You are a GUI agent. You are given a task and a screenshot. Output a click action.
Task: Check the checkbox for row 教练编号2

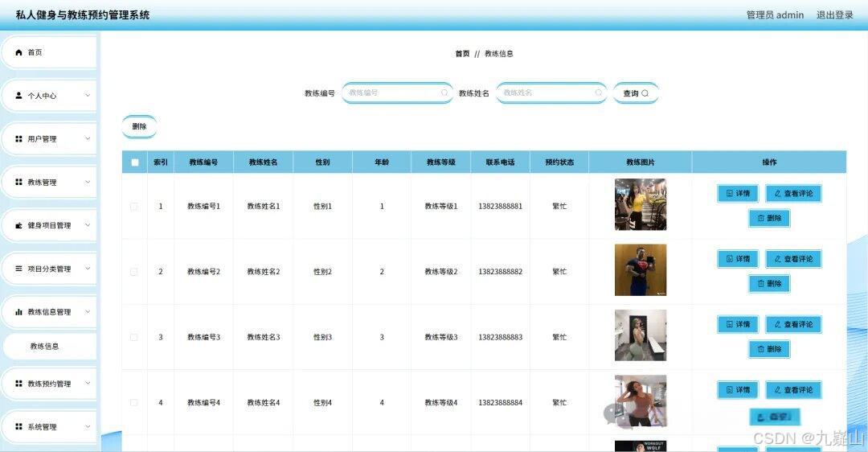pyautogui.click(x=134, y=271)
